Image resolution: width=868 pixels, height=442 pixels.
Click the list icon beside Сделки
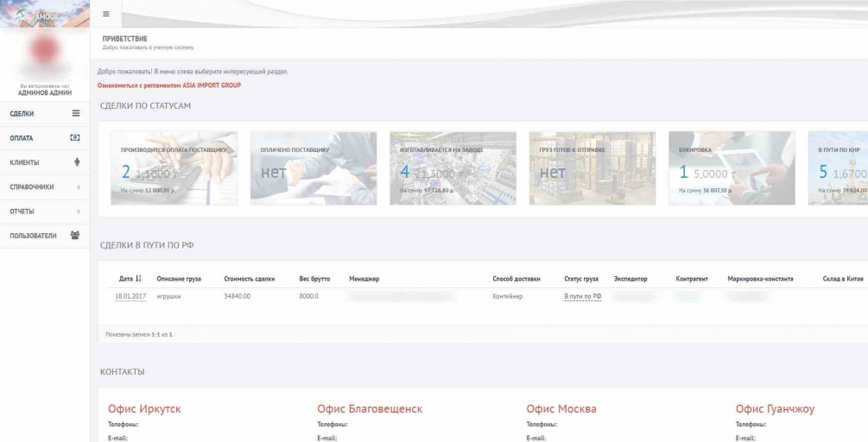click(76, 113)
